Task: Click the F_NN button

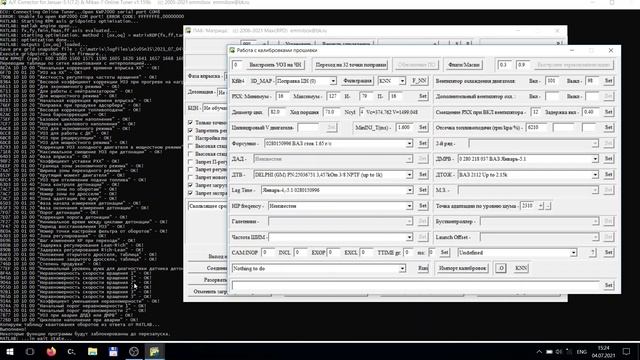Action: pyautogui.click(x=419, y=81)
